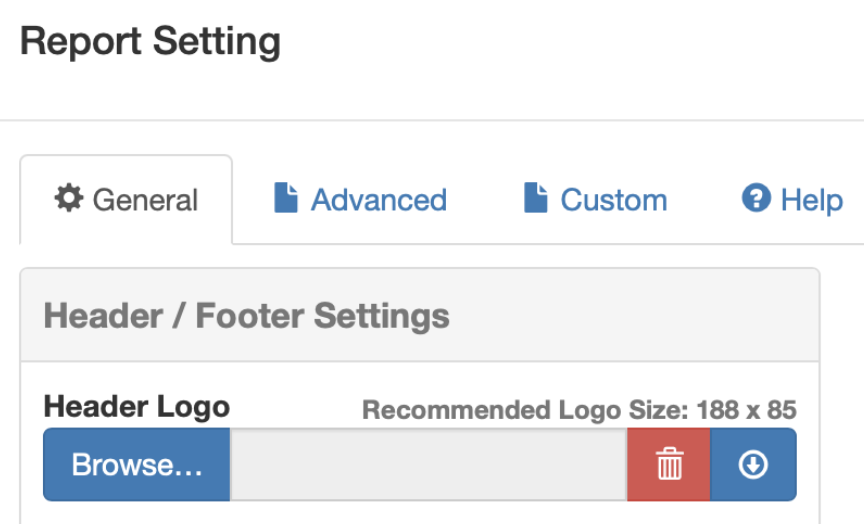Click the Header / Footer Settings panel heading

(x=247, y=316)
